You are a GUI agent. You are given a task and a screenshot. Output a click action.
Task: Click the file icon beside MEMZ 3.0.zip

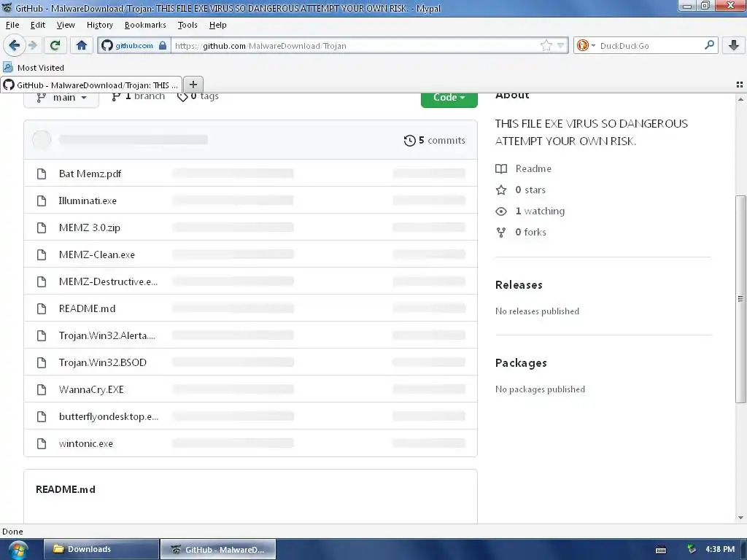coord(42,227)
